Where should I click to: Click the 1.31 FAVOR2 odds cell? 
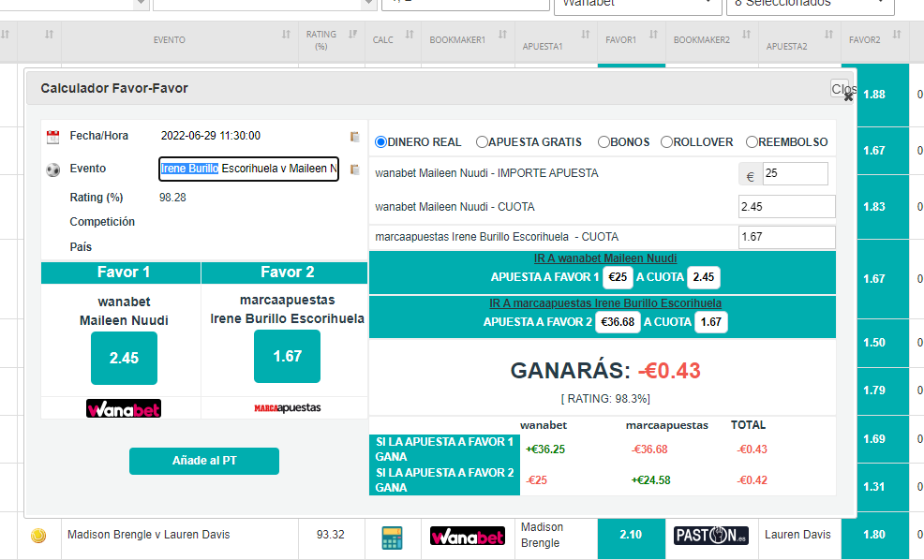coord(874,488)
